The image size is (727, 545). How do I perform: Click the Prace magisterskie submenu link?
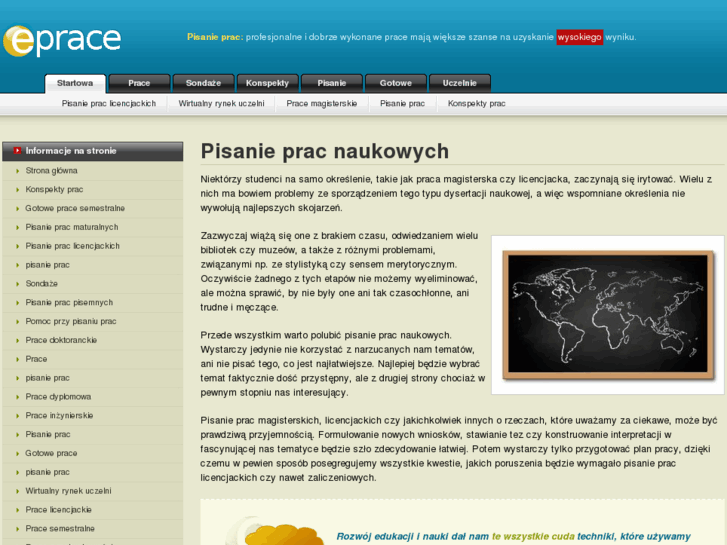coord(322,103)
